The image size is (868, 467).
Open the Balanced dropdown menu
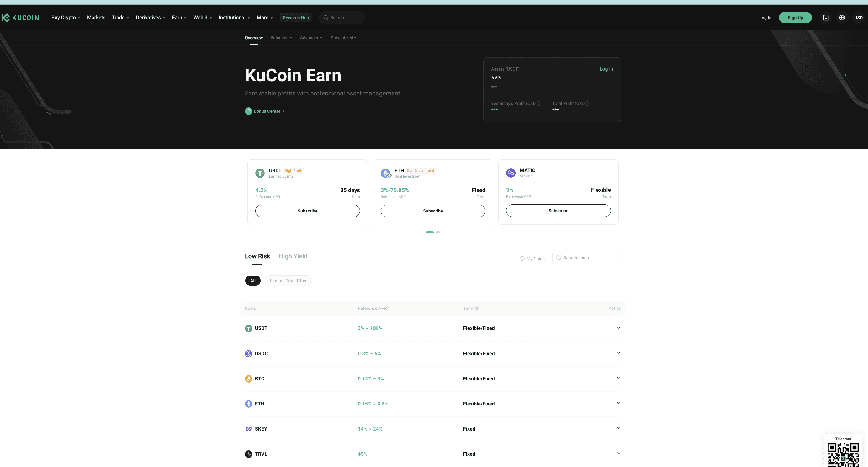281,38
